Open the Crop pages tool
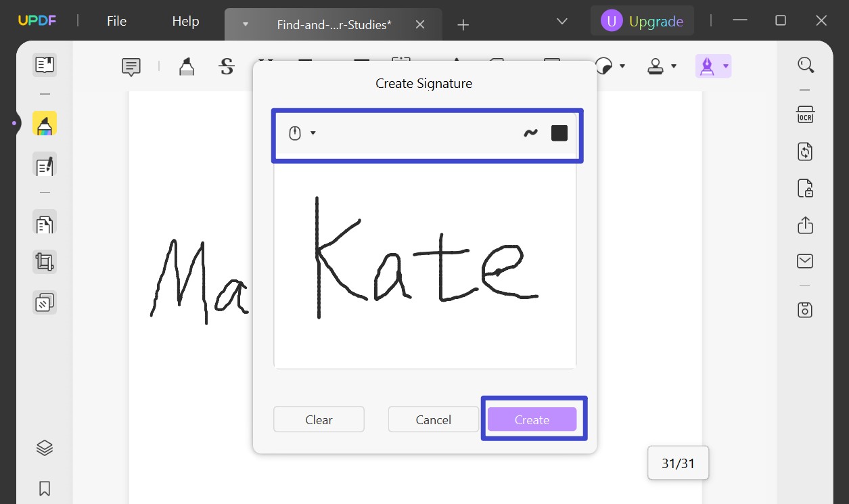The width and height of the screenshot is (849, 504). (44, 261)
